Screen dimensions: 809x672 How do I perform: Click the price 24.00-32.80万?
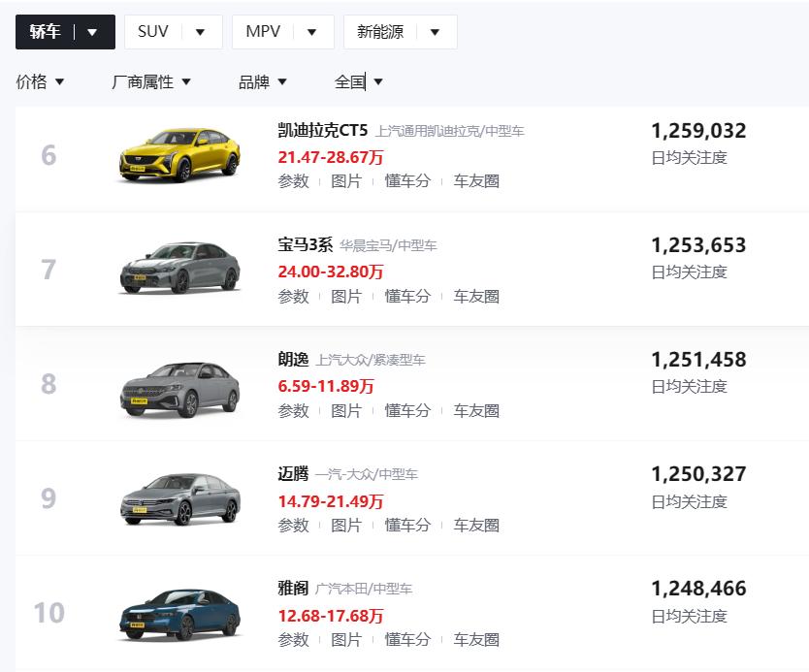pyautogui.click(x=331, y=272)
